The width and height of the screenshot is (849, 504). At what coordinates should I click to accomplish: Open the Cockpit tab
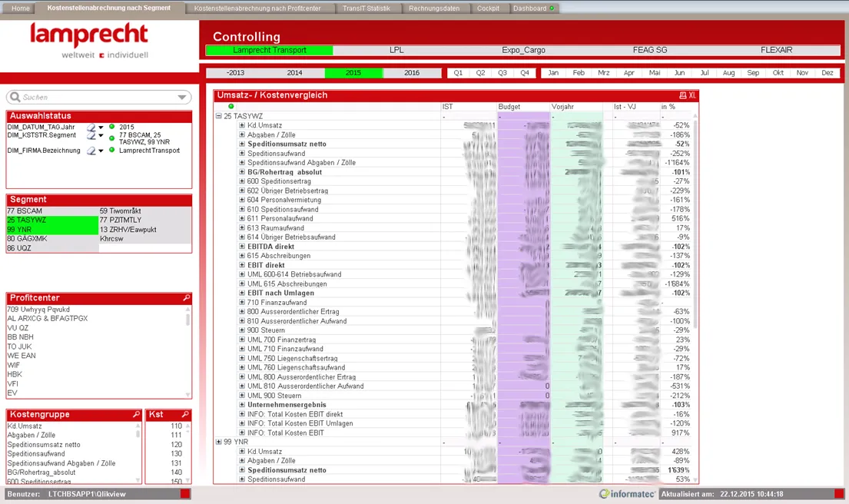[488, 8]
